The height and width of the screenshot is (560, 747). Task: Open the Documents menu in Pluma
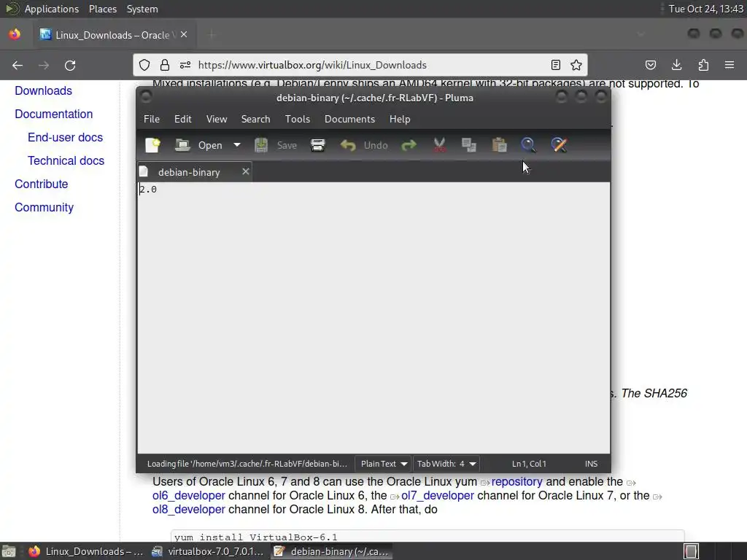[349, 119]
